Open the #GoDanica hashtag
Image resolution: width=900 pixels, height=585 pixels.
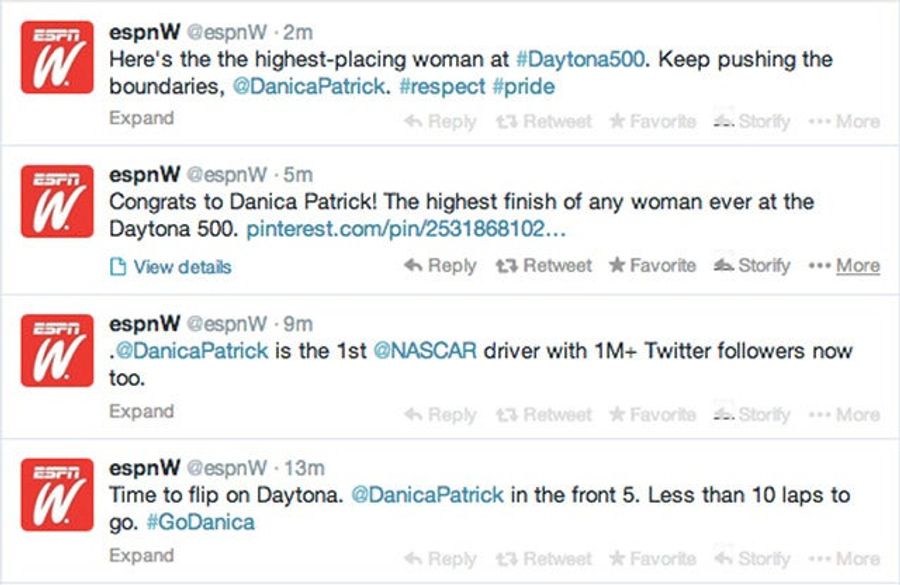pyautogui.click(x=200, y=522)
